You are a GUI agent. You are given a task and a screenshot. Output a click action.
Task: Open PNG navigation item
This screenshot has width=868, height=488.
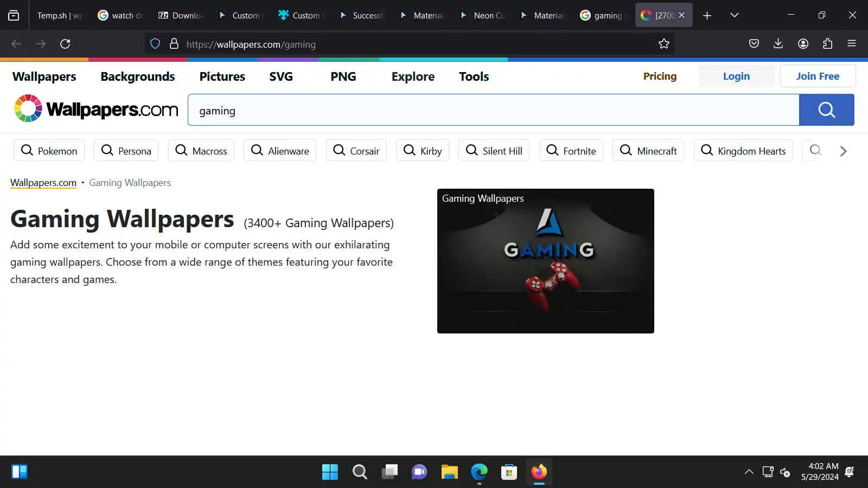[343, 76]
